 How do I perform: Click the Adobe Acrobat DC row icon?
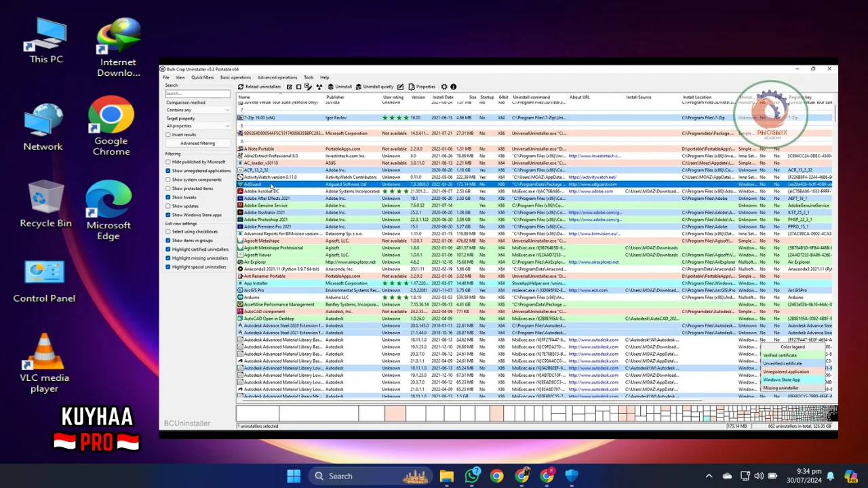pyautogui.click(x=240, y=191)
